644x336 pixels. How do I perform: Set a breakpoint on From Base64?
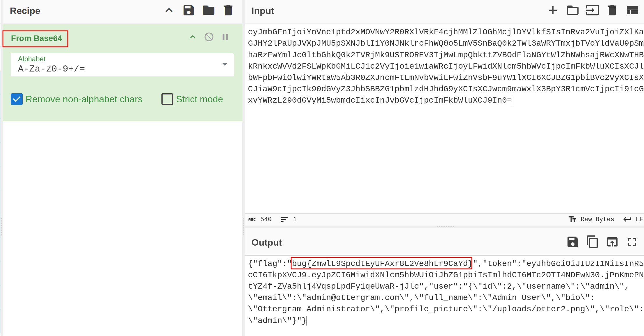click(225, 37)
